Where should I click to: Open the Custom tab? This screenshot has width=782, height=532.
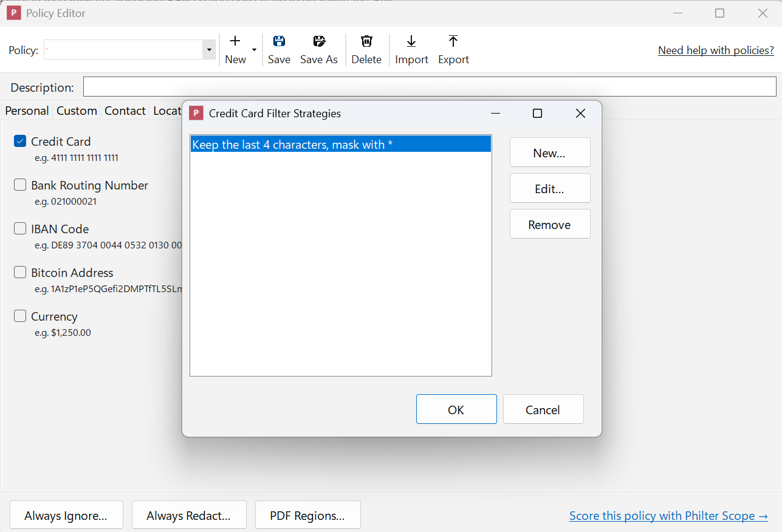(x=77, y=111)
